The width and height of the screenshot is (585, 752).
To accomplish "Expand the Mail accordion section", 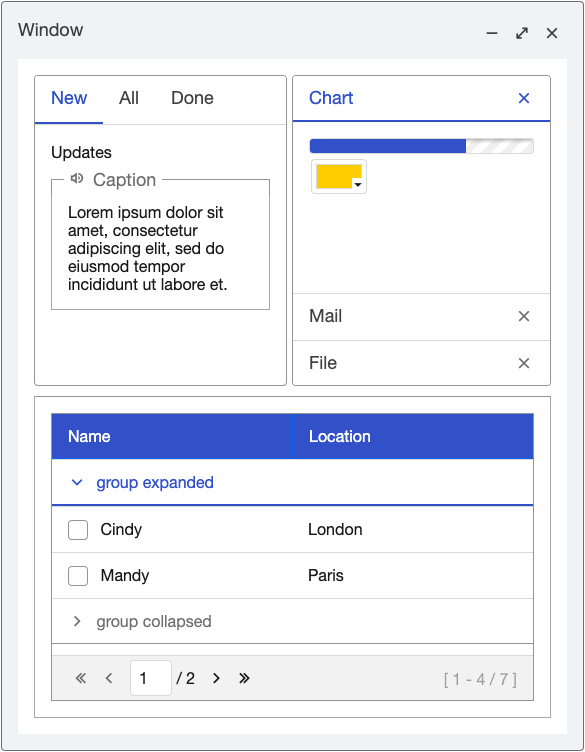I will pos(421,317).
